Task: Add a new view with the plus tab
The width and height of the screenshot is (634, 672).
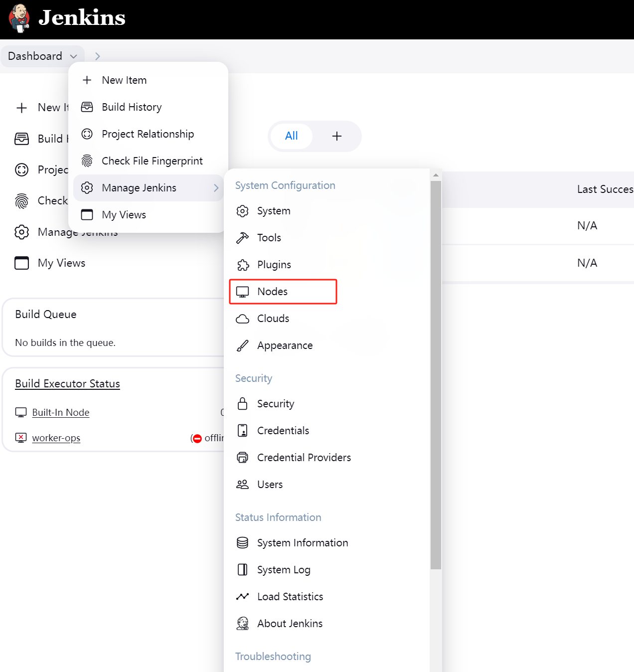Action: [x=337, y=136]
